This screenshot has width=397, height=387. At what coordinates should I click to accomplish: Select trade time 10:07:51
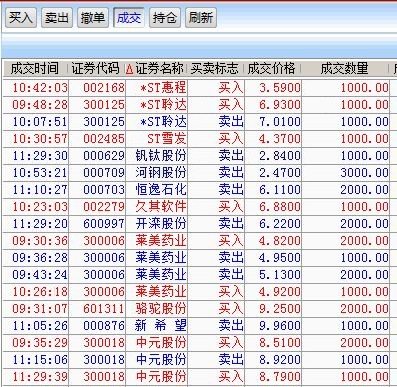click(40, 122)
